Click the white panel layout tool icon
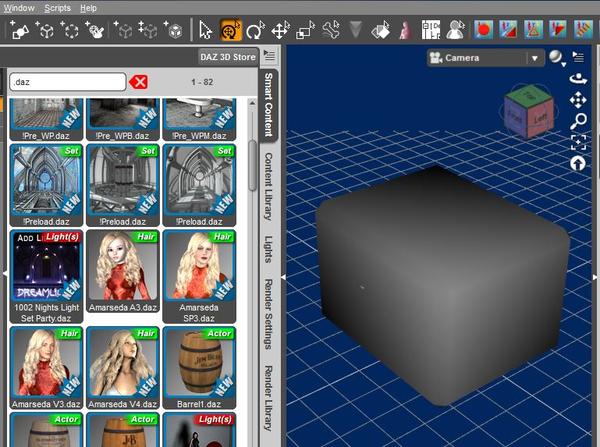Image resolution: width=600 pixels, height=447 pixels. 431,30
